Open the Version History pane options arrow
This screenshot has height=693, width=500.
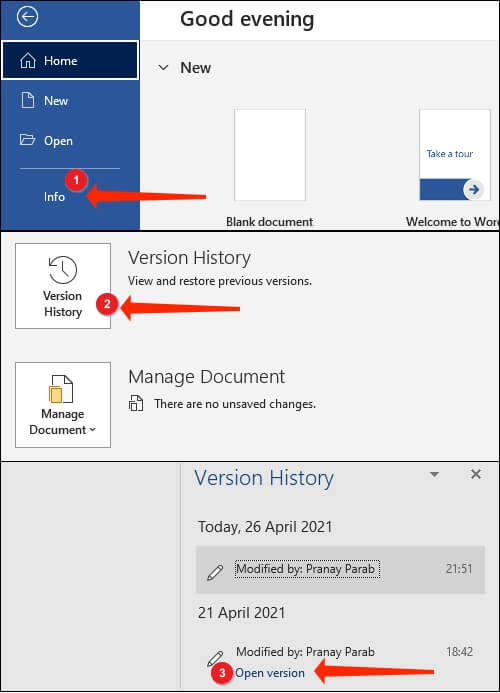pyautogui.click(x=435, y=474)
